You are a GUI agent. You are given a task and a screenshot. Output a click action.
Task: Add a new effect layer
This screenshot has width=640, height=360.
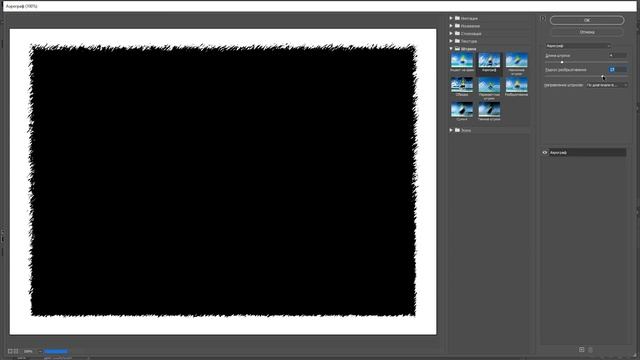(x=582, y=349)
